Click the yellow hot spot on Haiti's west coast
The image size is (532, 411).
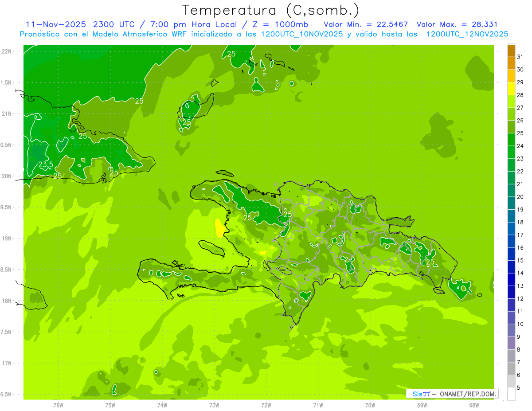[x=219, y=228]
